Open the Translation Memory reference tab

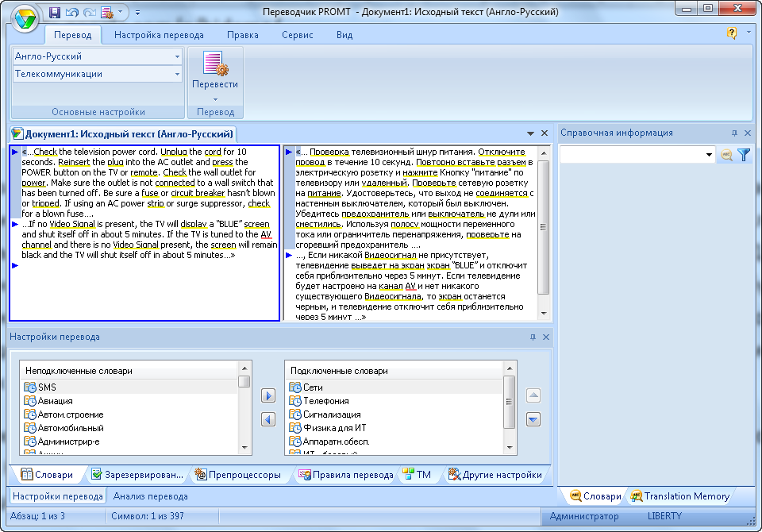680,496
